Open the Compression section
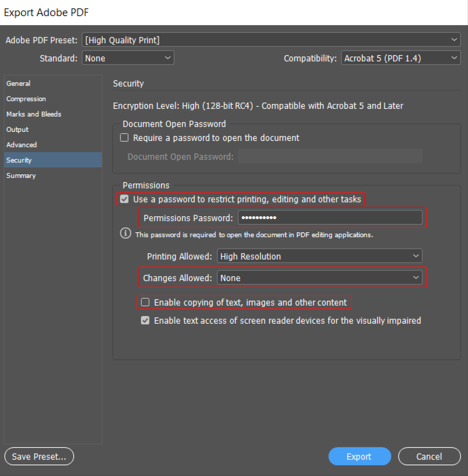Screen dimensions: 468x476 26,99
